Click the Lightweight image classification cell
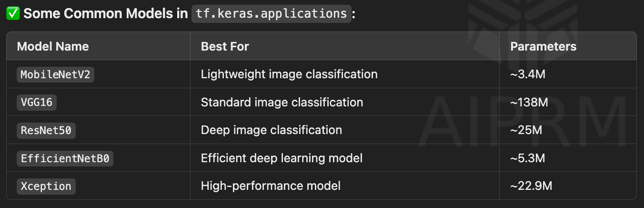This screenshot has height=208, width=644. 289,74
